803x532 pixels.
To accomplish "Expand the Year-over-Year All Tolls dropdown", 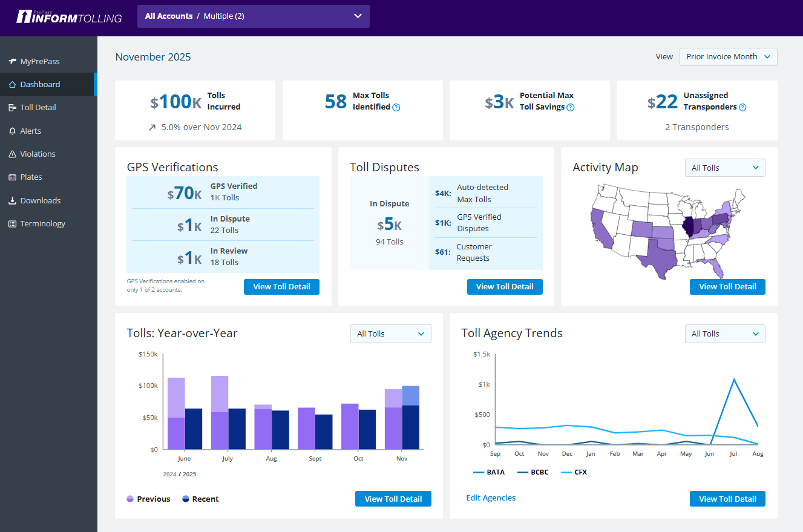I will 390,333.
